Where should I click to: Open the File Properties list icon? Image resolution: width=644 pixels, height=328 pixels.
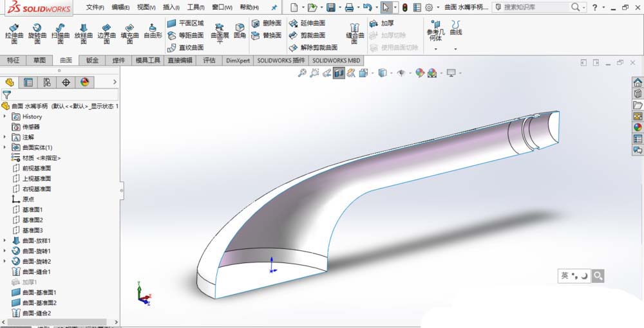(x=417, y=7)
